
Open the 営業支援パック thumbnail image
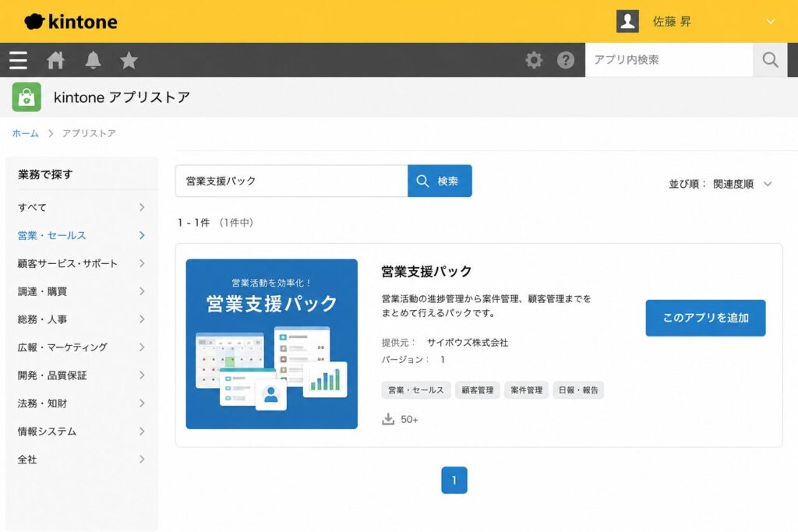coord(272,344)
